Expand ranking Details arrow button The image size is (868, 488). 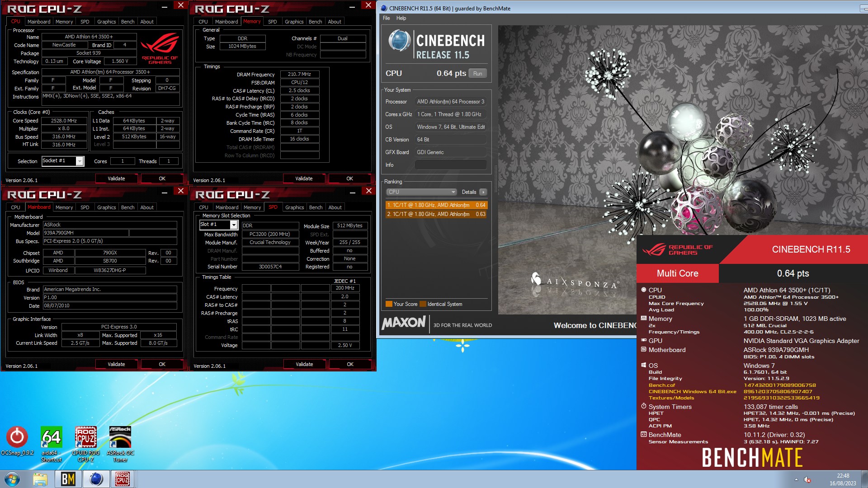coord(483,192)
